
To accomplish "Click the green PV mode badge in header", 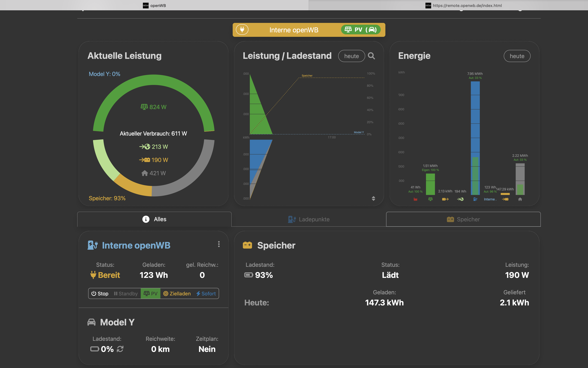I will (361, 30).
